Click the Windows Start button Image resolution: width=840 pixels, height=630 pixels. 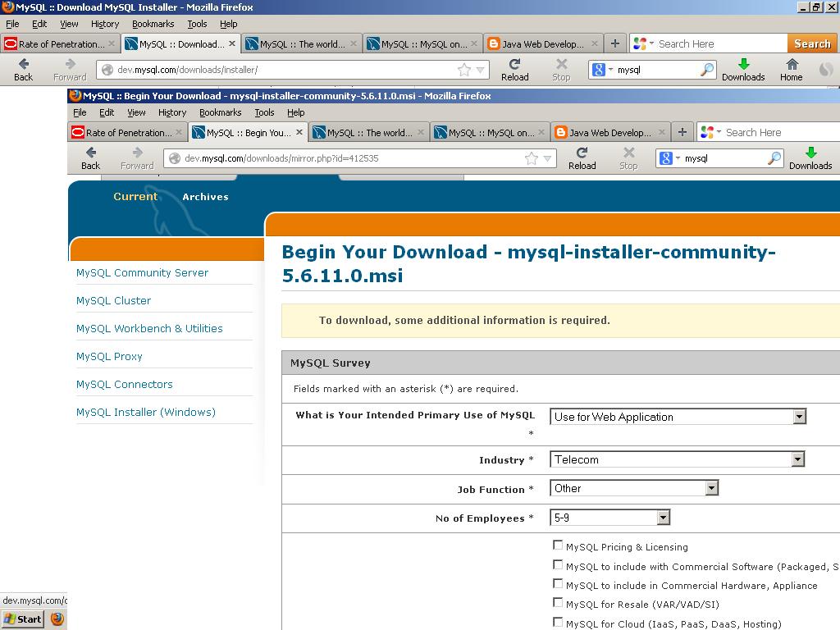click(22, 619)
